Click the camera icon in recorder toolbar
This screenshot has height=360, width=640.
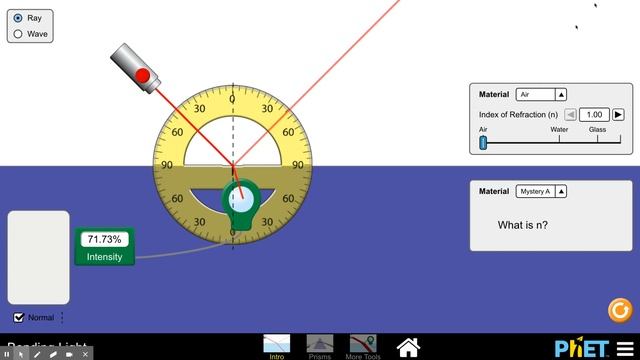69,355
